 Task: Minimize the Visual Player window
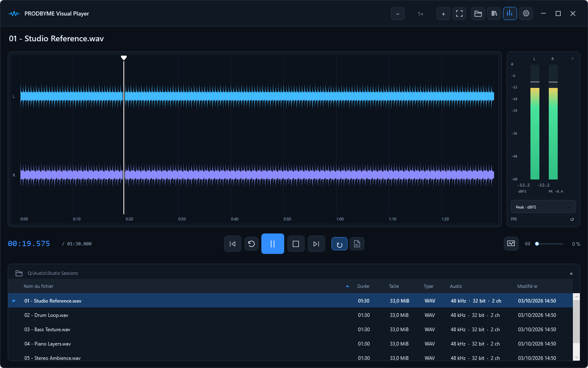click(x=543, y=13)
